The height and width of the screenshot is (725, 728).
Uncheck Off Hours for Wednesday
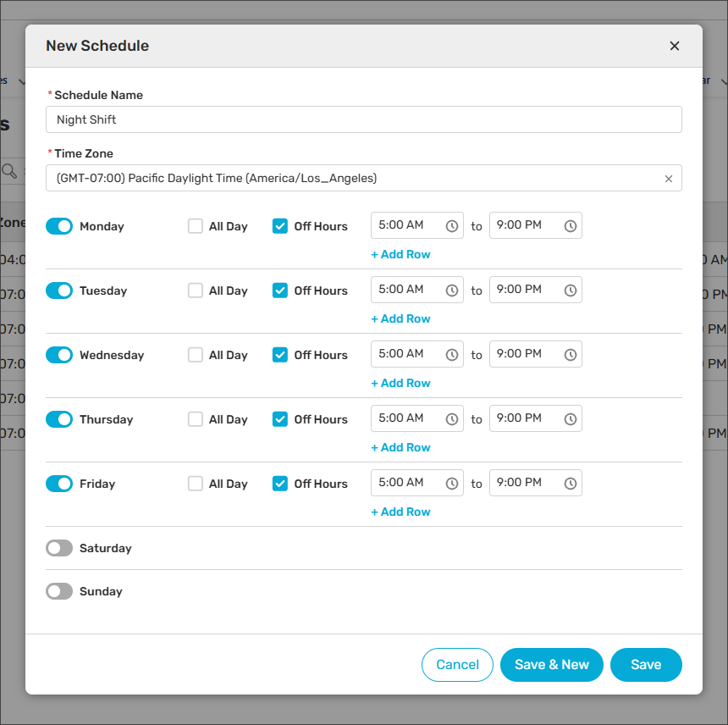coord(280,355)
